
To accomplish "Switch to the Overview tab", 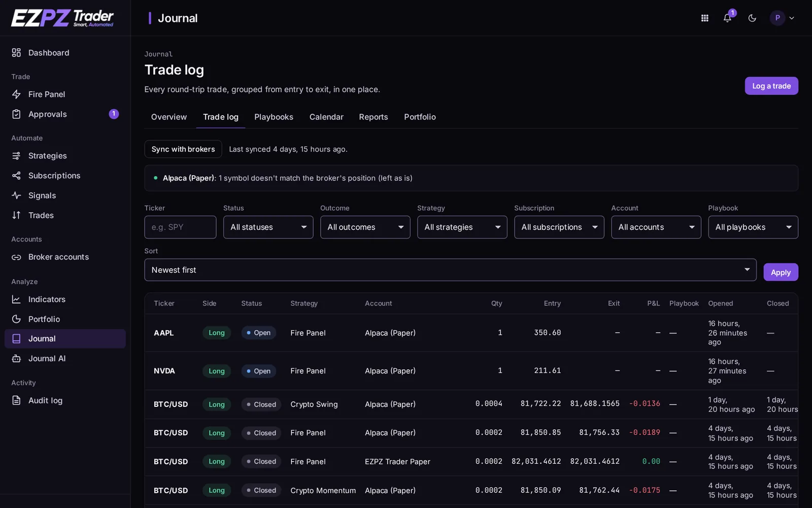I will pos(169,117).
